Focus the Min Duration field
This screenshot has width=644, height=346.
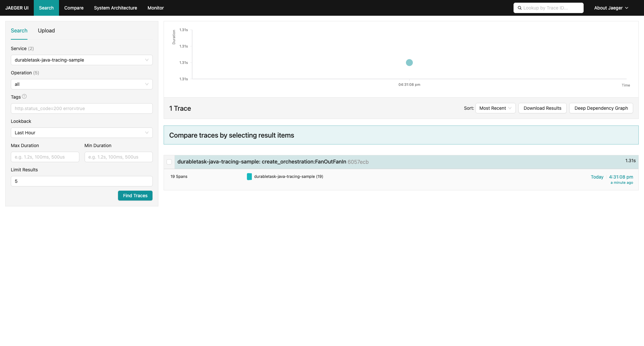(x=119, y=157)
